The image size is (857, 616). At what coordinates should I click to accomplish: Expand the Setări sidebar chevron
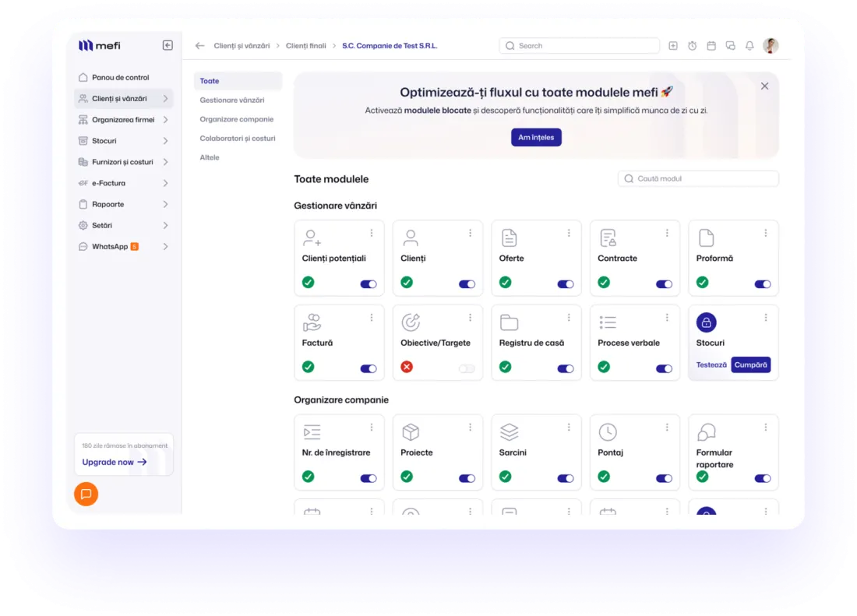165,226
